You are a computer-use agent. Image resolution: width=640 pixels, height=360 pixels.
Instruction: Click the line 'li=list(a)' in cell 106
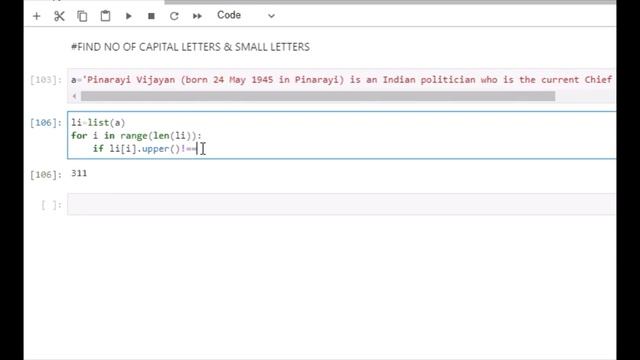coord(98,122)
